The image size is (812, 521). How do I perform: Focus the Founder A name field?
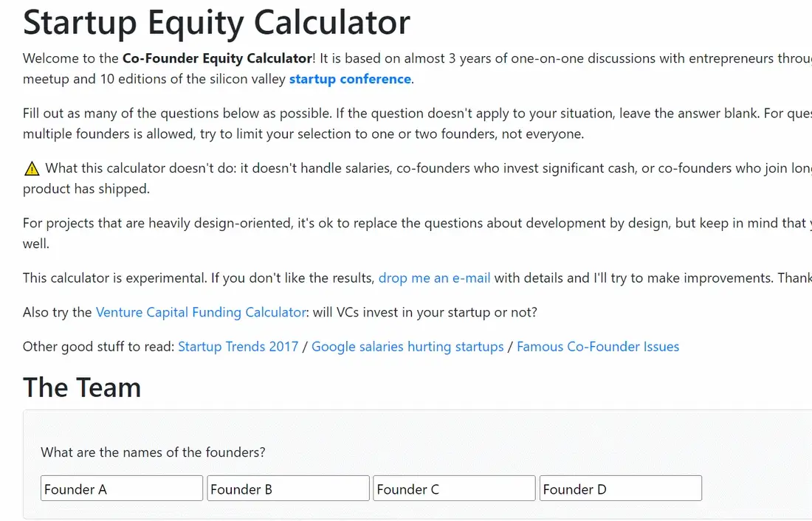[122, 489]
